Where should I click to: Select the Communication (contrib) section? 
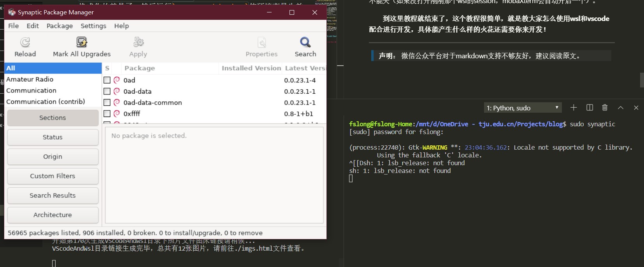coord(53,101)
